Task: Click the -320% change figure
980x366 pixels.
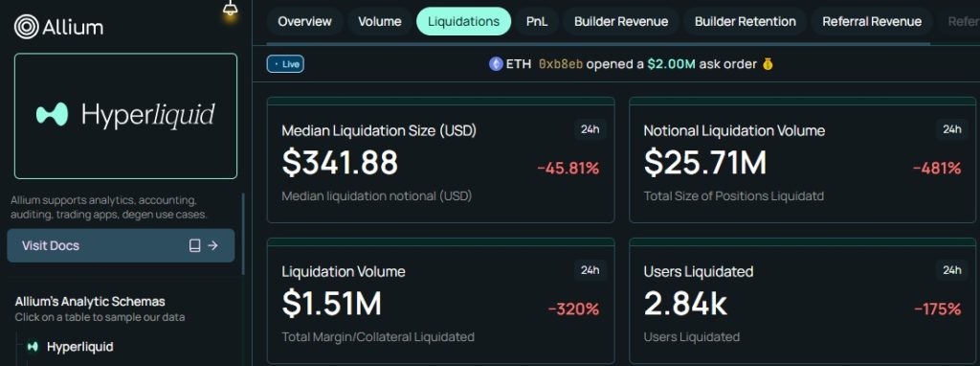Action: pos(574,309)
